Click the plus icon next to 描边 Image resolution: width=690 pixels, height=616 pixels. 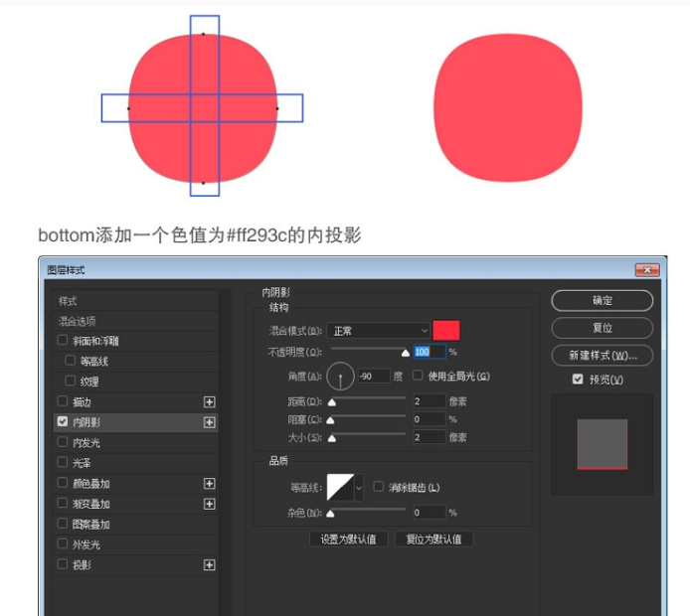(x=210, y=401)
